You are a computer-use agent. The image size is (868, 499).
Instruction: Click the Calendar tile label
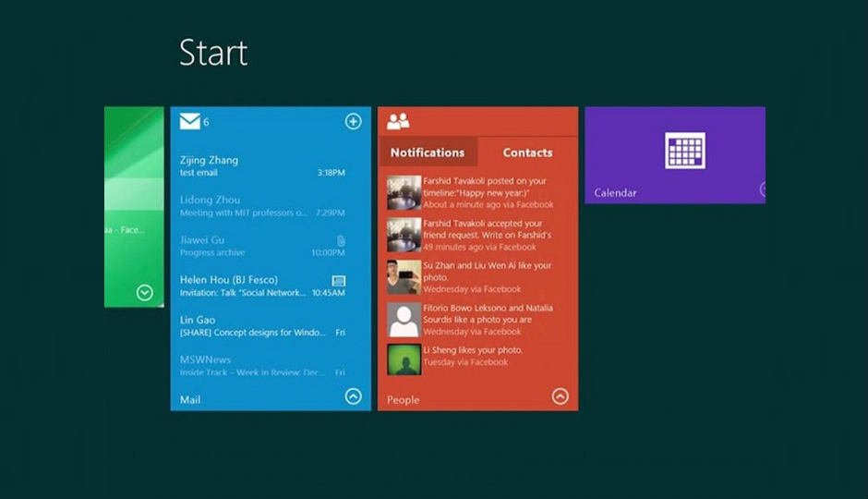615,193
